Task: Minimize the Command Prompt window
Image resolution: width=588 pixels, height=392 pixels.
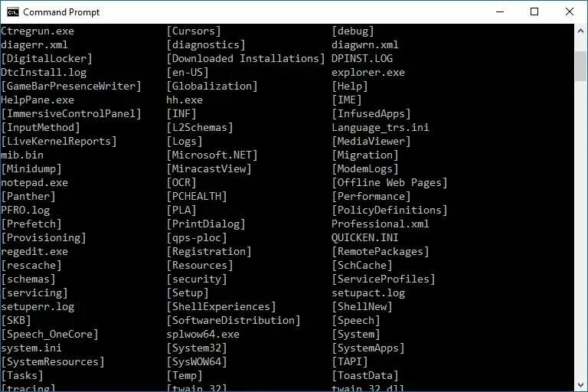Action: 499,12
